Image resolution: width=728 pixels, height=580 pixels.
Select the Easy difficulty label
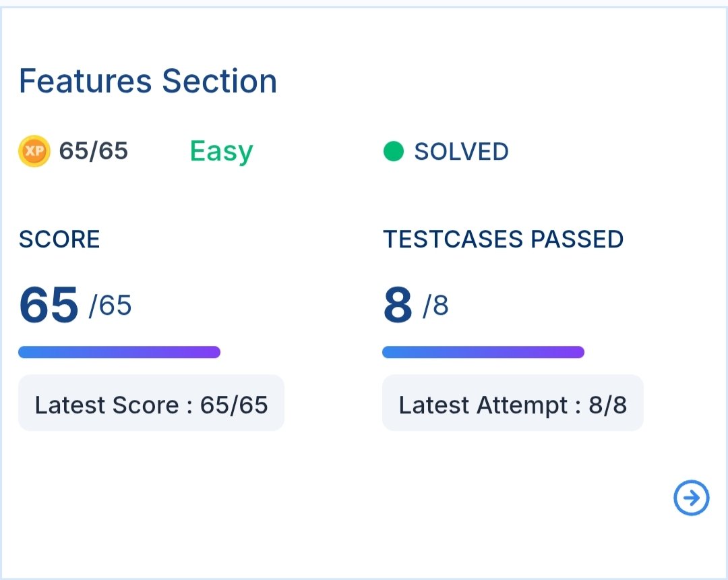221,151
